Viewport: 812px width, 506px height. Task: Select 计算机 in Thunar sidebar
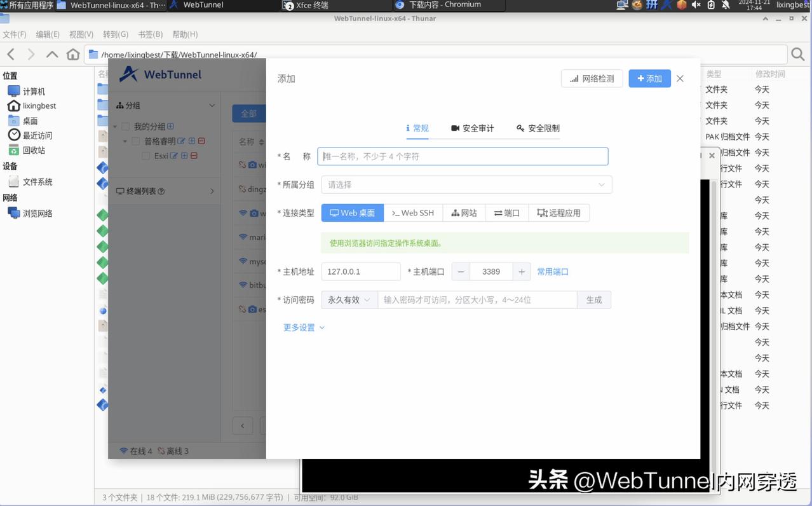pyautogui.click(x=27, y=92)
